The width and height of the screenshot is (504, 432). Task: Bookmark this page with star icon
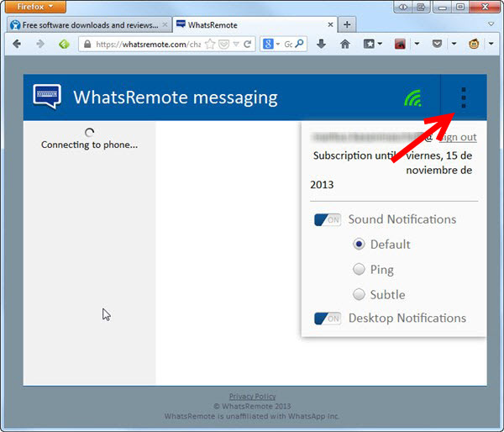point(210,44)
